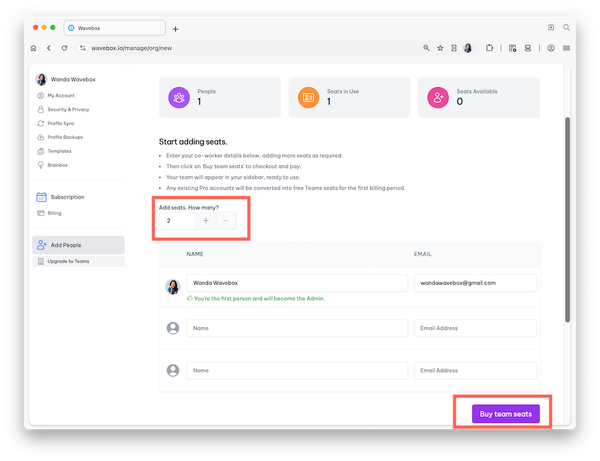Viewport: 600px width, 461px height.
Task: Select Billing in the sidebar
Action: click(x=56, y=213)
